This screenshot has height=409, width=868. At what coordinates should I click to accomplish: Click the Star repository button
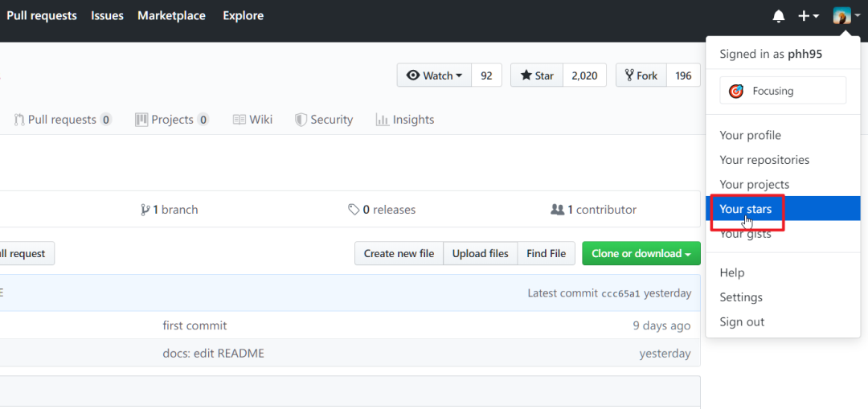click(537, 76)
